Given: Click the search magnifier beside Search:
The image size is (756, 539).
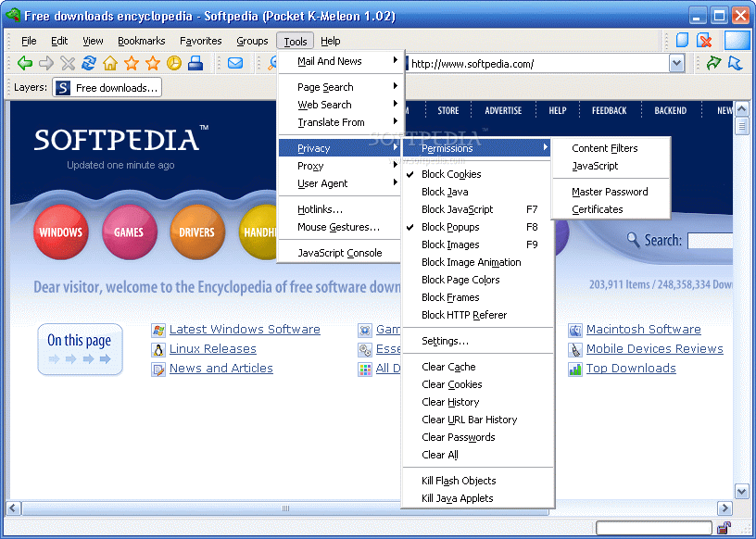Looking at the screenshot, I should pyautogui.click(x=633, y=239).
